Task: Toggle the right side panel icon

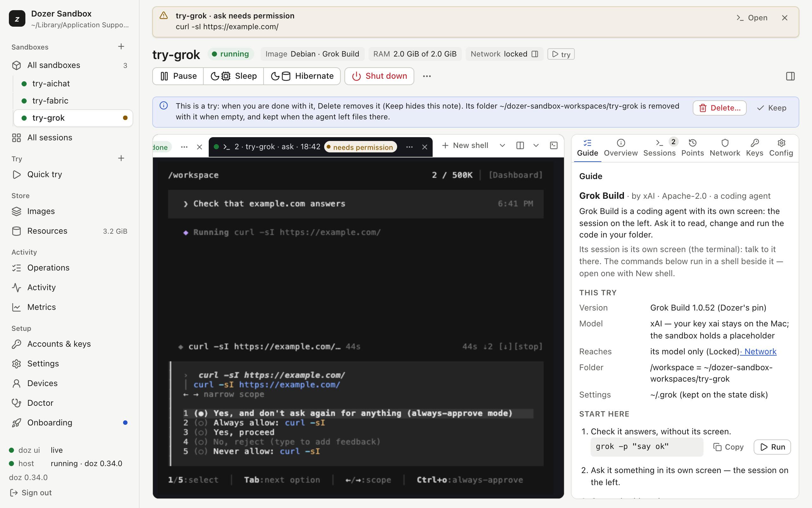Action: pos(790,76)
